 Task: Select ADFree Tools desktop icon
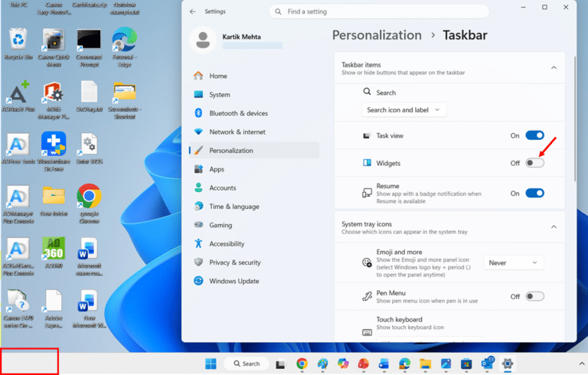(18, 148)
